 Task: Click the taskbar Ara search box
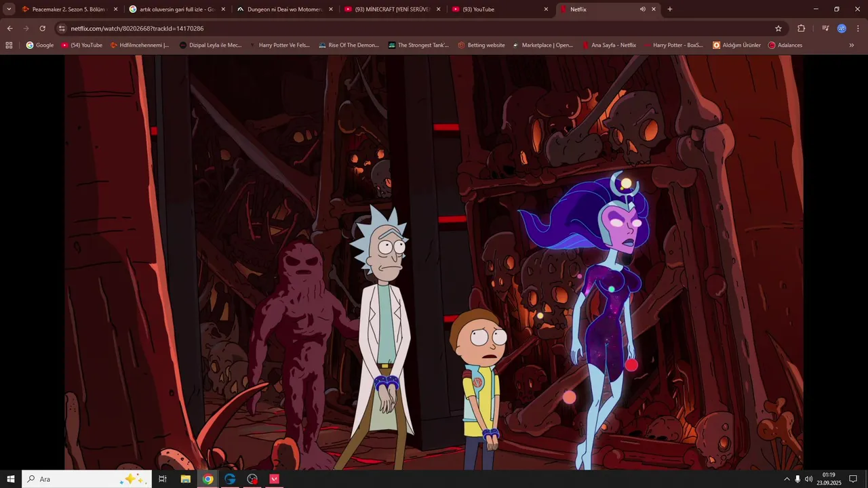[86, 479]
